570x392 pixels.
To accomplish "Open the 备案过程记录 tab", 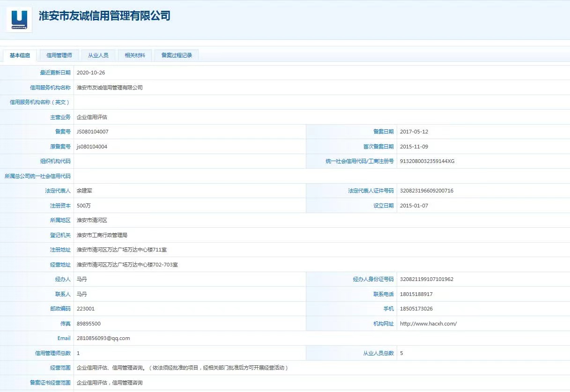I will 176,55.
